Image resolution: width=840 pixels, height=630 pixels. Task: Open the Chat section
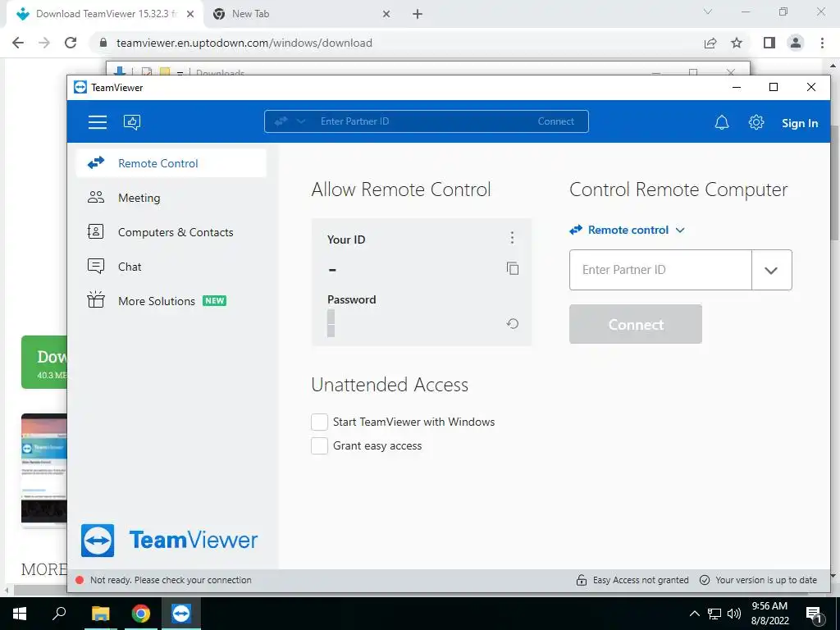pos(171,267)
